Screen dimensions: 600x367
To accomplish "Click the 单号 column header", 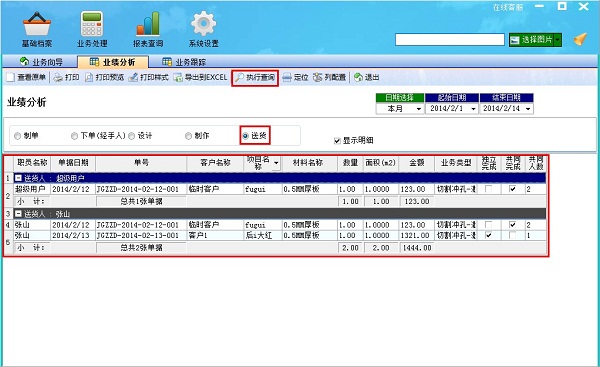I will click(x=141, y=163).
